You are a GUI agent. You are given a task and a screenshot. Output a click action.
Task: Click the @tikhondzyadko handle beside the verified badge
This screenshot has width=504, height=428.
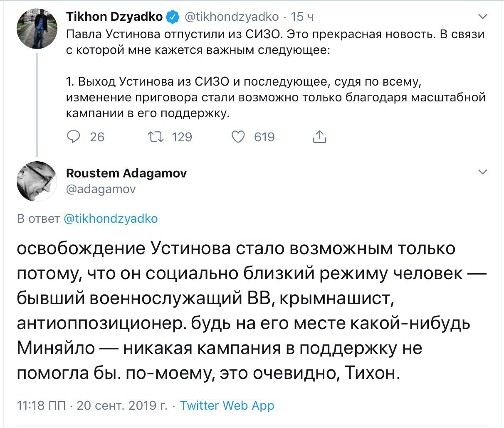[231, 17]
